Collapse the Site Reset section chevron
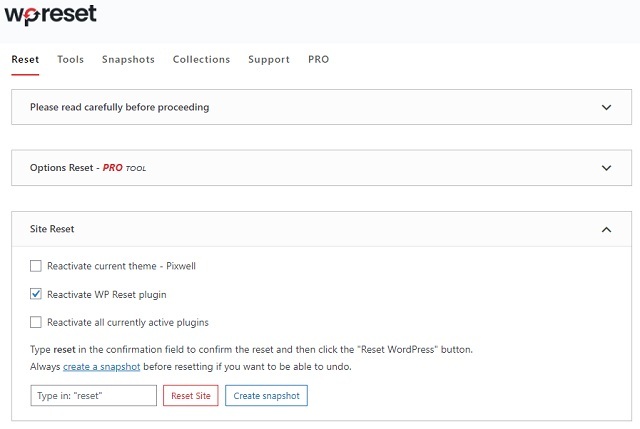 606,230
